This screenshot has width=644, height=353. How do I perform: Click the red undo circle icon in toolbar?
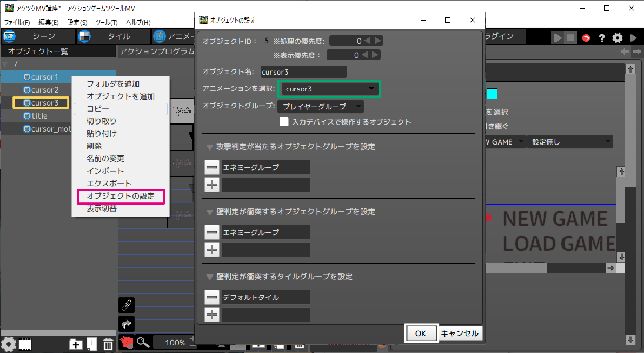(x=587, y=38)
